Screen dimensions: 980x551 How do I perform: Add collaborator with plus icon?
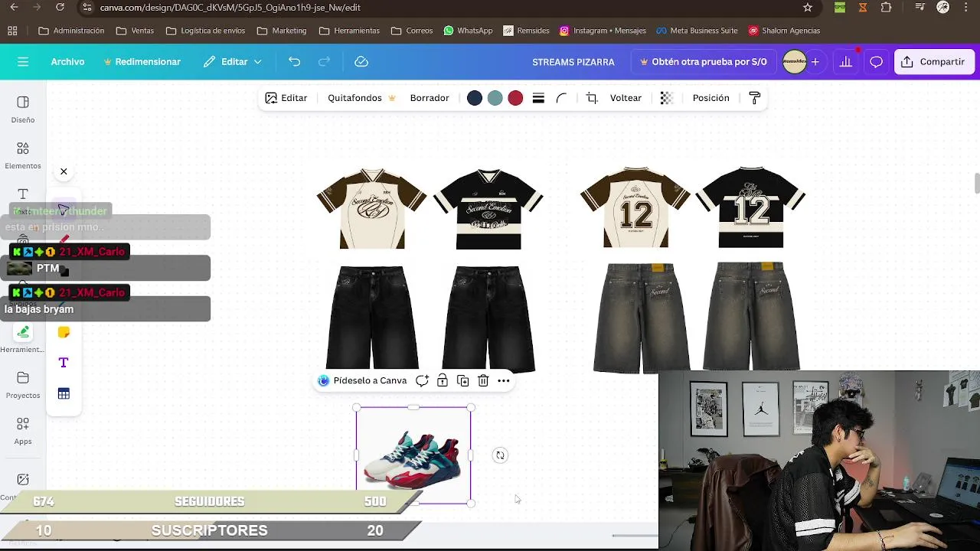click(815, 62)
